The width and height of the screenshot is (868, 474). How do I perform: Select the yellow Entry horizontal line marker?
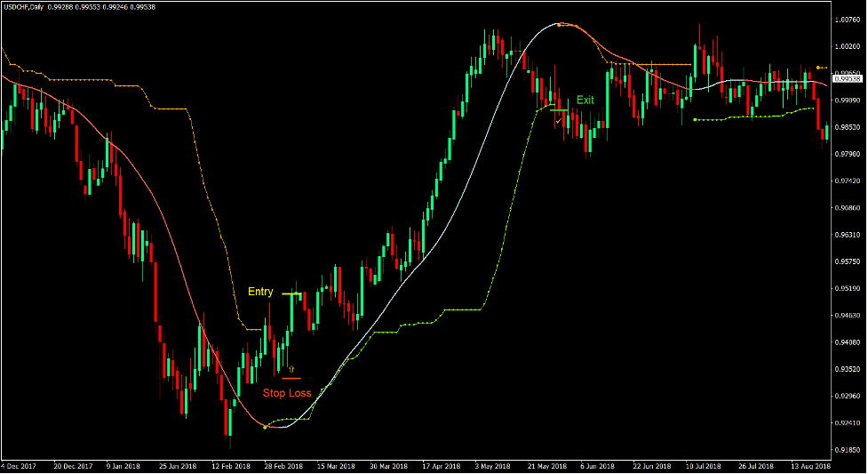[x=292, y=293]
